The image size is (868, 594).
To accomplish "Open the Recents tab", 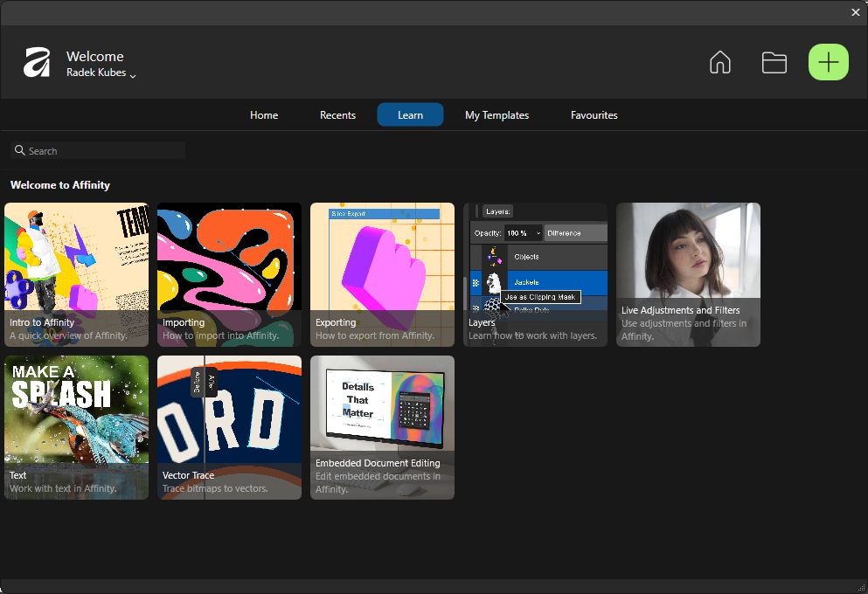I will click(x=337, y=115).
